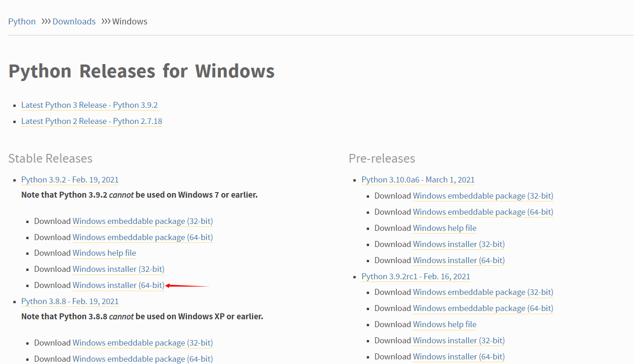Download Python 3.10.0a6 Windows installer (64-bit)

459,260
